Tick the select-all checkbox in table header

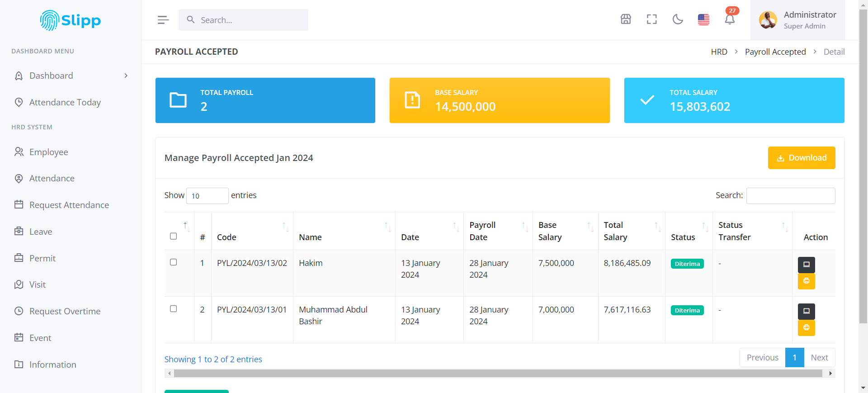[x=173, y=236]
